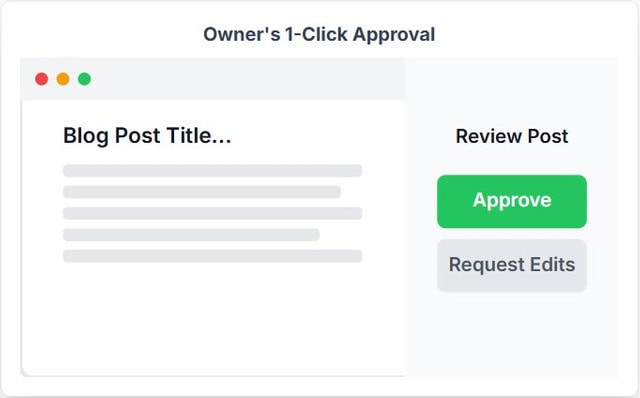Click the last gray placeholder text line

(213, 256)
